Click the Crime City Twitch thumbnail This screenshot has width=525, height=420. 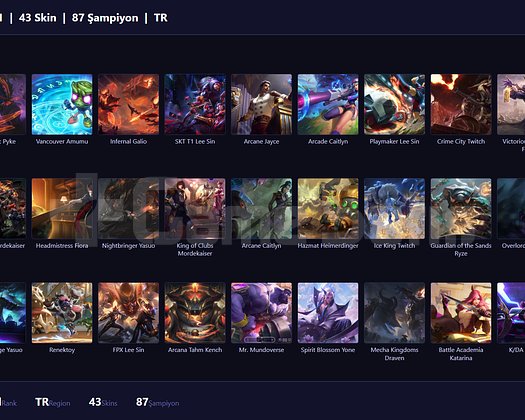pos(461,104)
